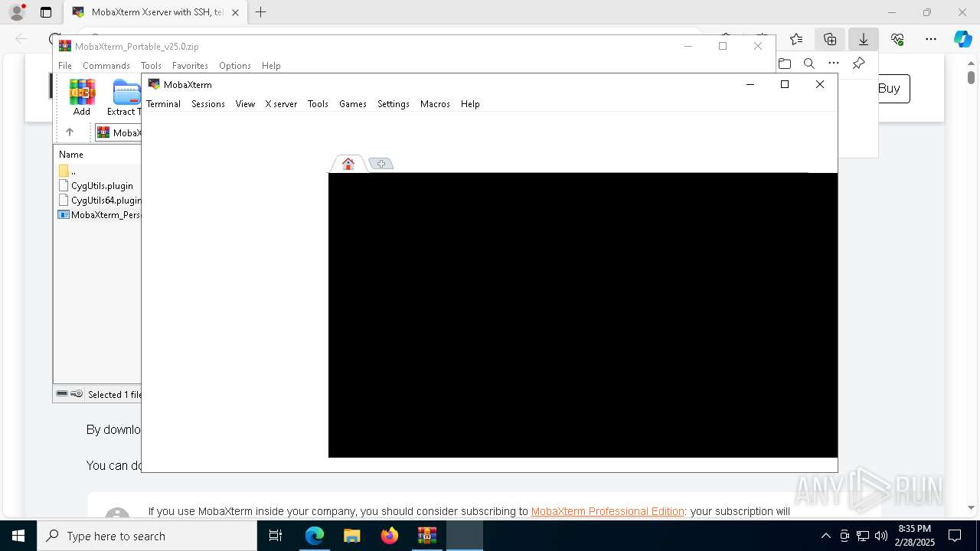Screen dimensions: 980x551
Task: Open the Tools menu in MobaXterm
Action: (318, 104)
